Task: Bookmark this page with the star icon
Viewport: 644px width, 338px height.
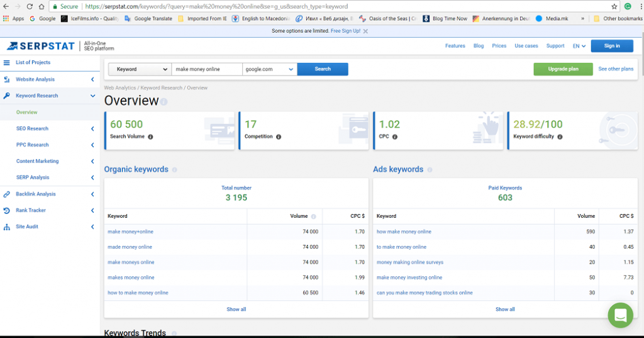Action: 614,6
